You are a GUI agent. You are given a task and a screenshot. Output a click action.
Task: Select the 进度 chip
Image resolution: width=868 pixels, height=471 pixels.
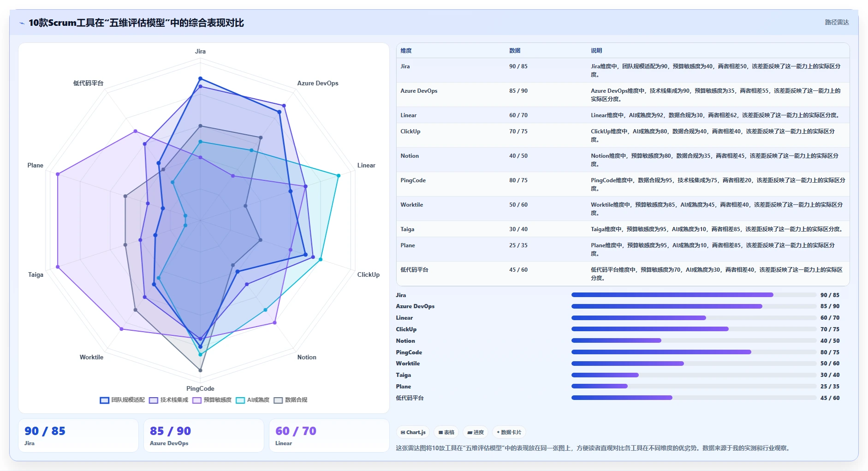[x=476, y=432]
